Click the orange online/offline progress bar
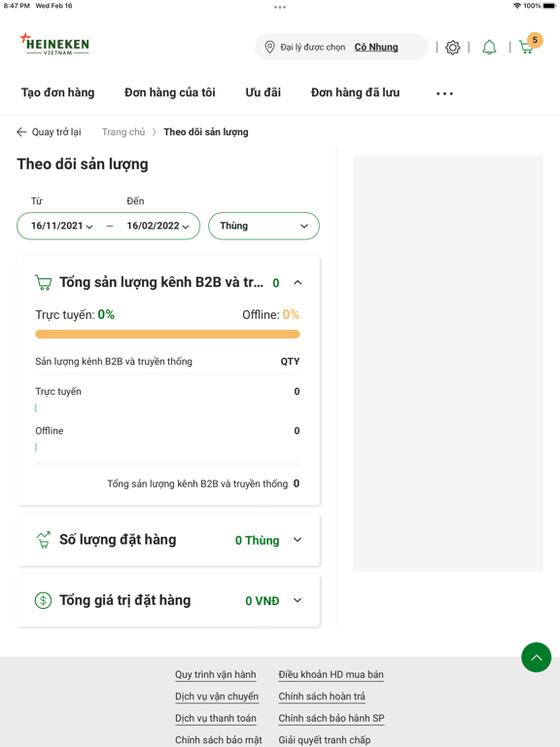 [x=167, y=334]
